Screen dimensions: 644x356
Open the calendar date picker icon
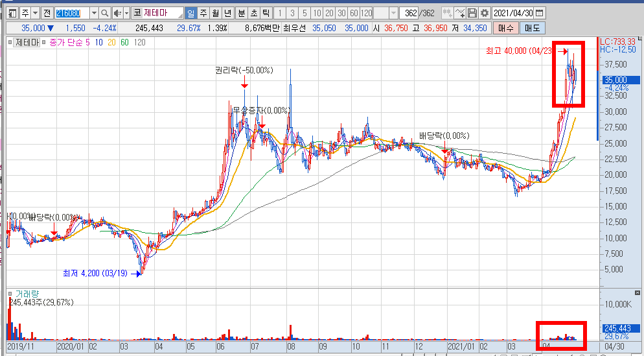tap(540, 13)
